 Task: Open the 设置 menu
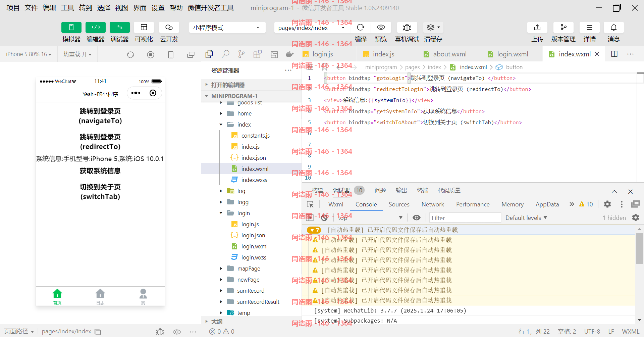[x=158, y=8]
